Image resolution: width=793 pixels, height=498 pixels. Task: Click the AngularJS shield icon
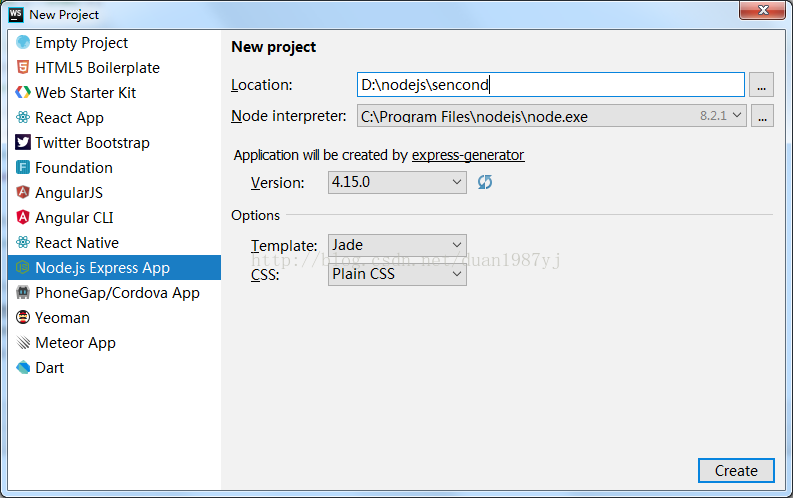click(x=23, y=192)
